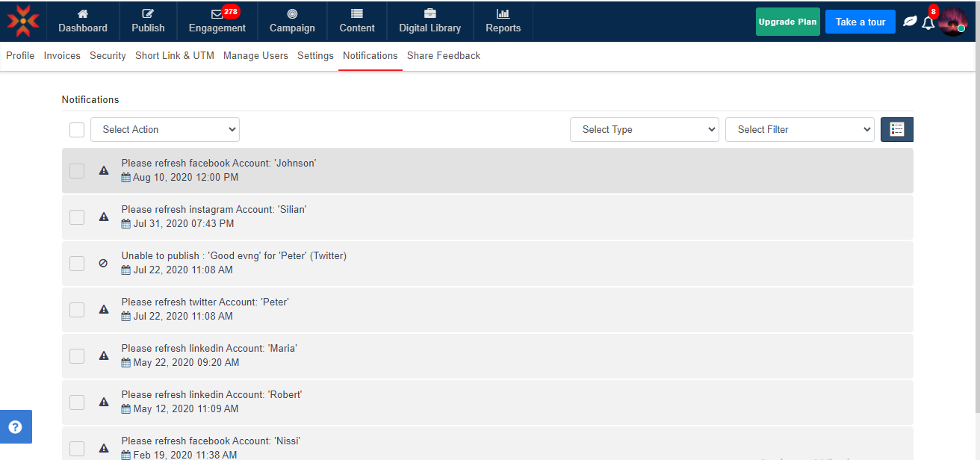Screen dimensions: 980x460
Task: Click the leaf icon in the header
Action: point(909,22)
